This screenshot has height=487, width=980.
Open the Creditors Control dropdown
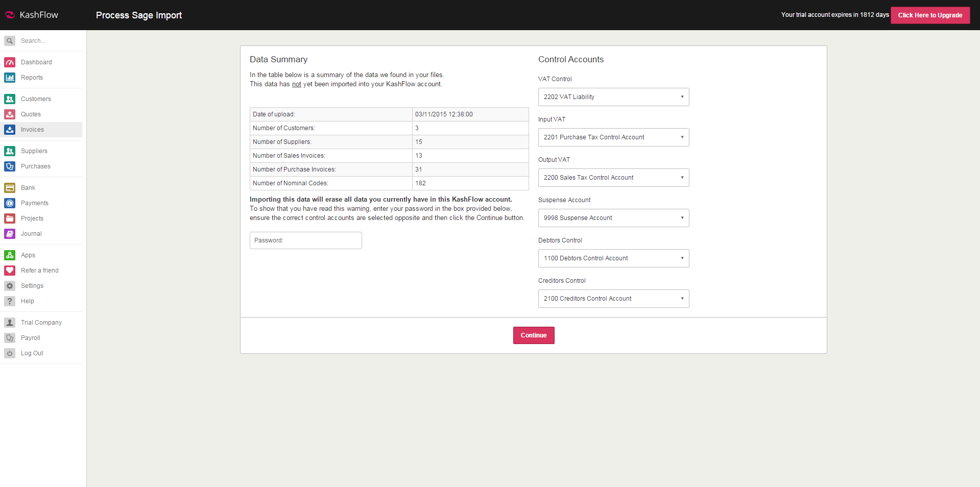(613, 299)
